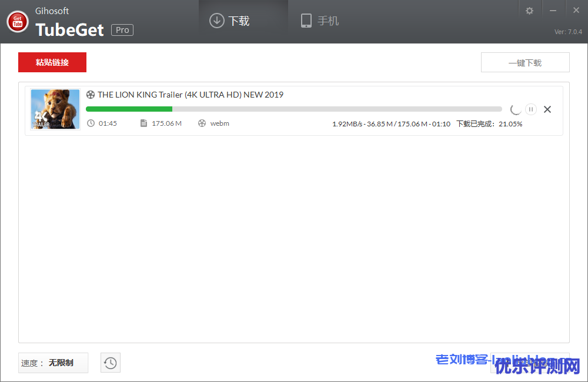Click the phone icon in the 手机 tab

306,21
